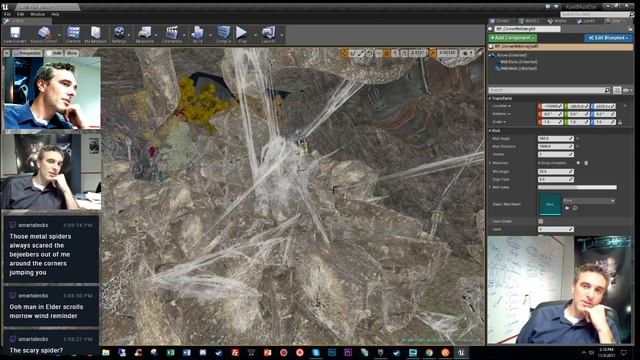Image resolution: width=640 pixels, height=360 pixels.
Task: Click the Compile toolbar icon
Action: point(223,34)
